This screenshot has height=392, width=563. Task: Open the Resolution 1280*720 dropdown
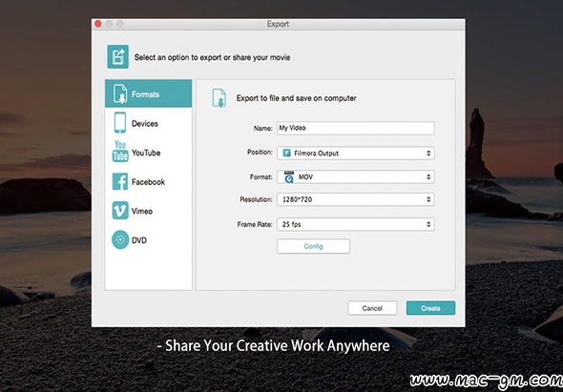pos(356,199)
